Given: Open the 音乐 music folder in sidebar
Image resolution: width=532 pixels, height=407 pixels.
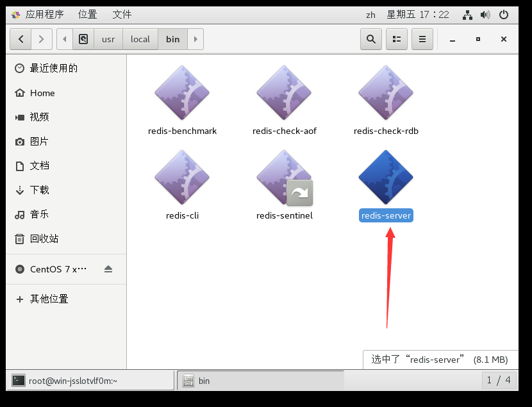Looking at the screenshot, I should [x=66, y=215].
